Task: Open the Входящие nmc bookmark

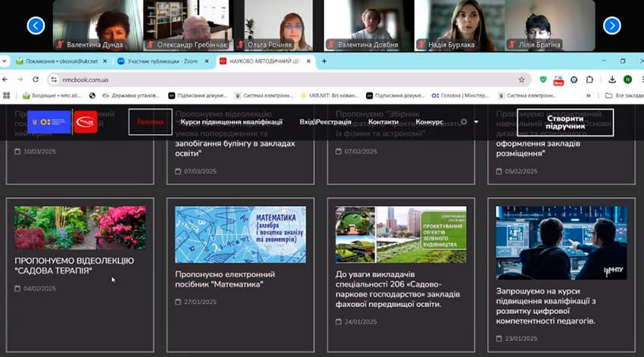Action: (52, 96)
